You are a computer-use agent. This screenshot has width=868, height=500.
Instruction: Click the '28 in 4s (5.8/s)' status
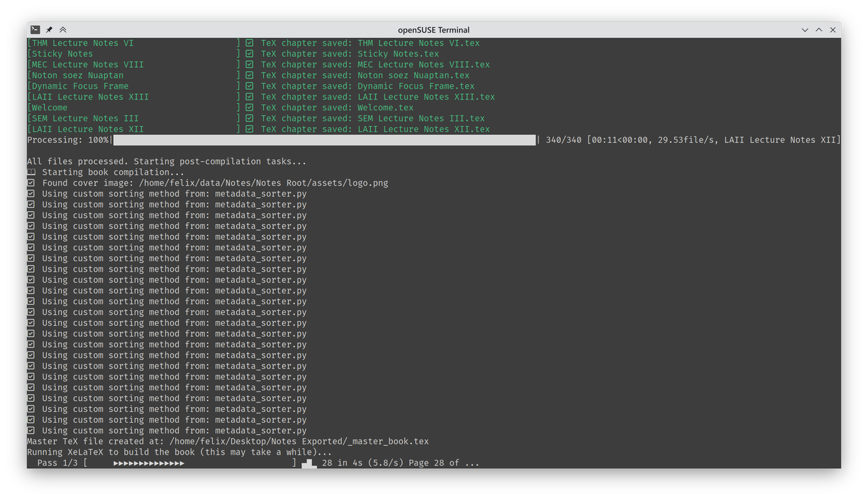363,463
